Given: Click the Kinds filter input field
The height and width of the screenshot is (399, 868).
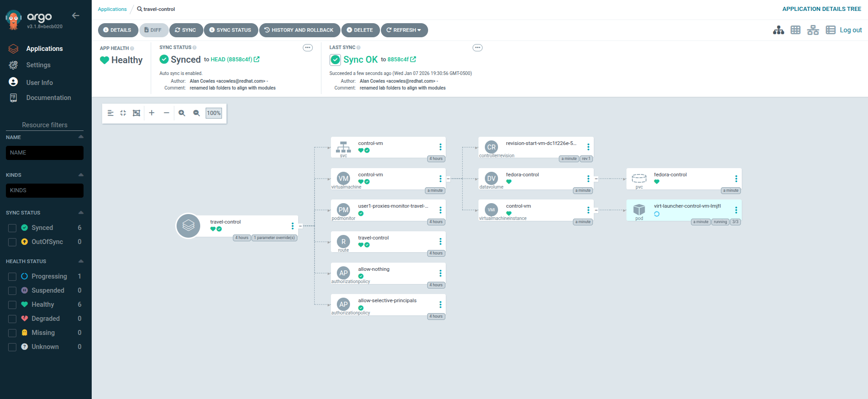Looking at the screenshot, I should 44,190.
